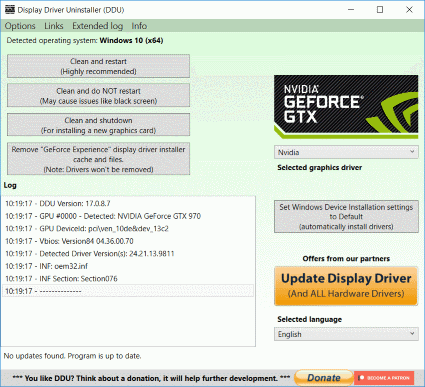Image resolution: width=425 pixels, height=387 pixels.
Task: Select the 'INF Section: Section076' log line
Action: point(128,279)
